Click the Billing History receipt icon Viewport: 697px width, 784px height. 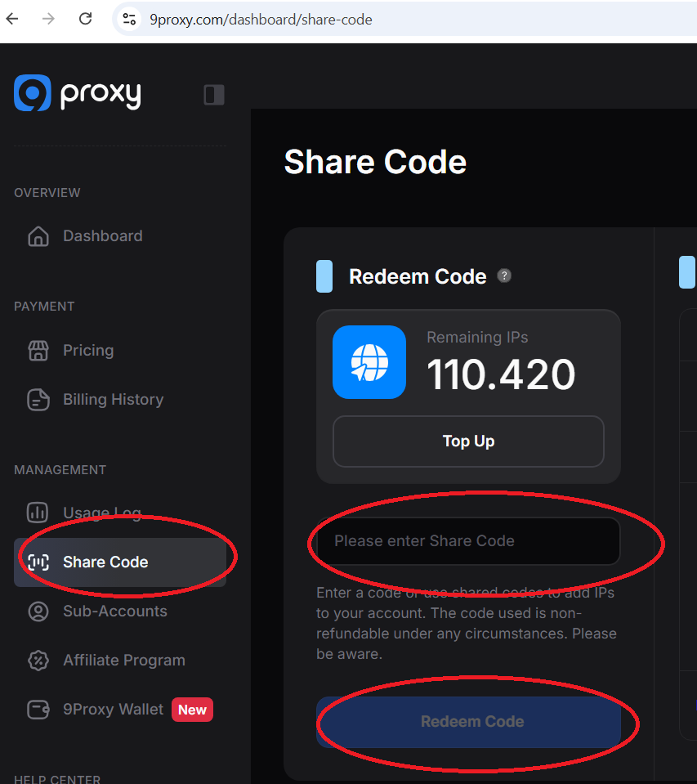38,400
